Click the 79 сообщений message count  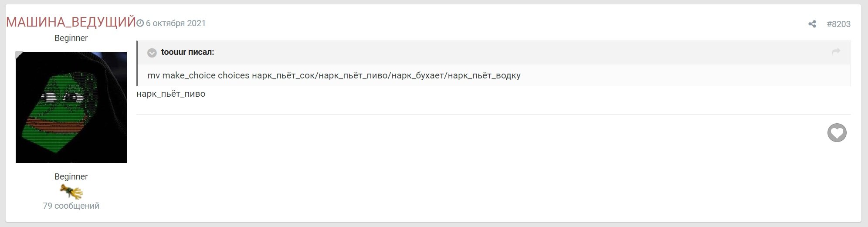pyautogui.click(x=71, y=206)
